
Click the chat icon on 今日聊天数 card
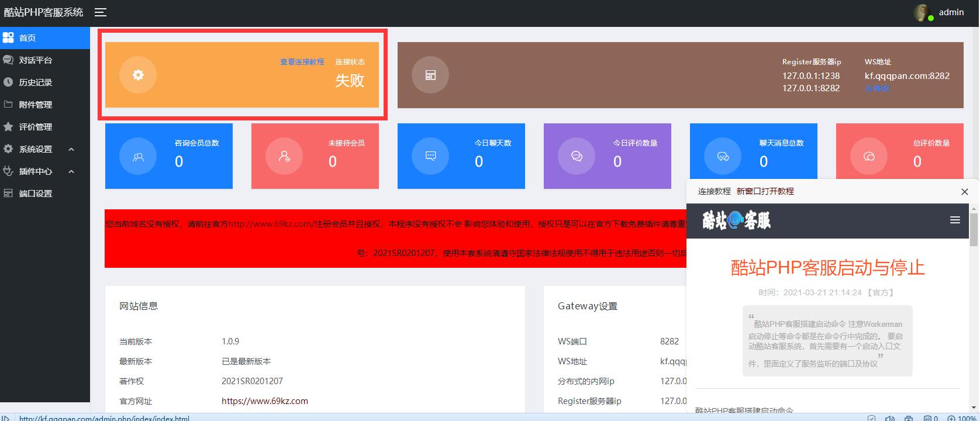point(430,156)
